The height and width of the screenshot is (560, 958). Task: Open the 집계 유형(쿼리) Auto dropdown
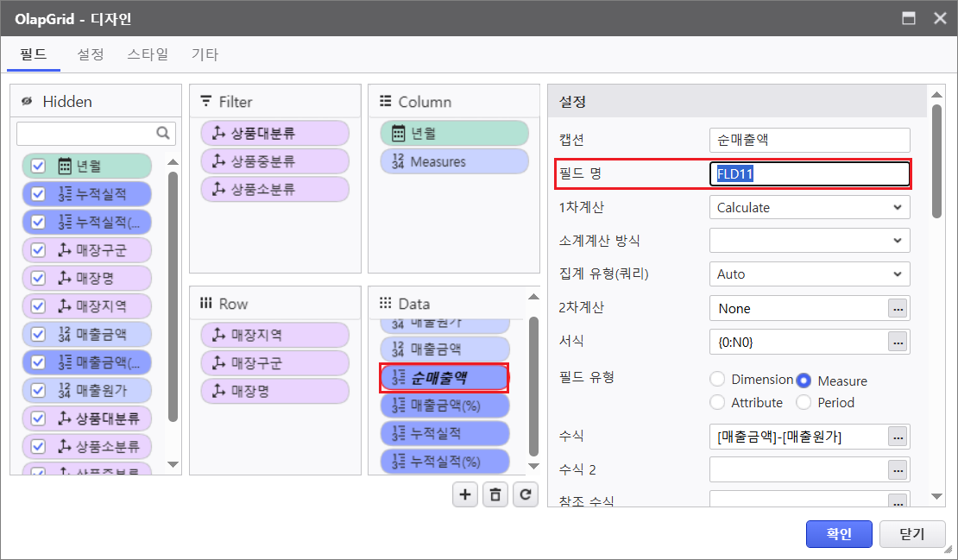click(x=809, y=274)
